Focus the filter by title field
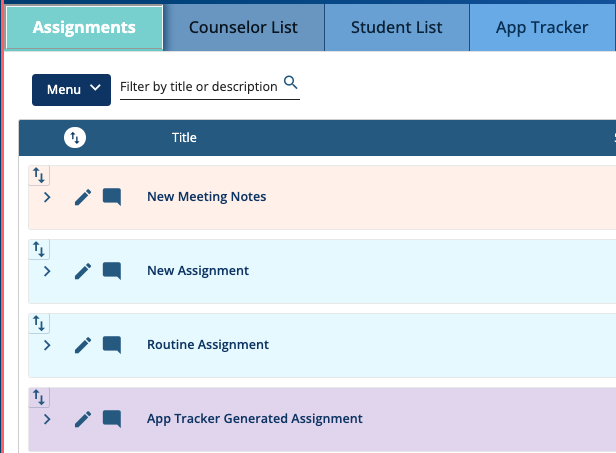Viewport: 616px width, 453px height. tap(199, 87)
